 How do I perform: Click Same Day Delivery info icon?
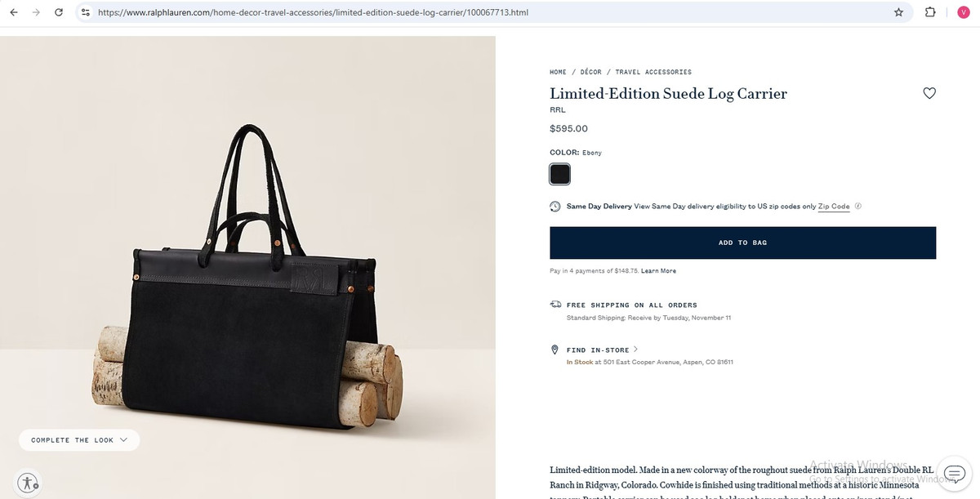click(x=858, y=207)
